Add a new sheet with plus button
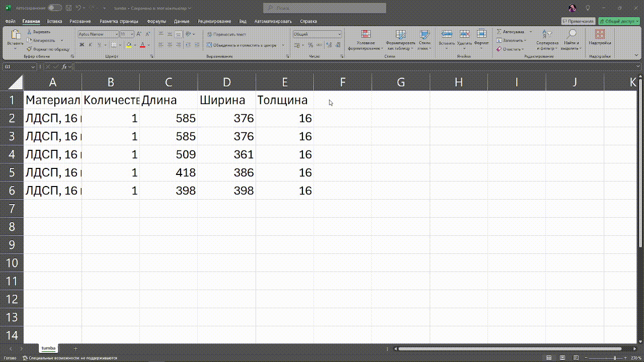 pos(76,348)
